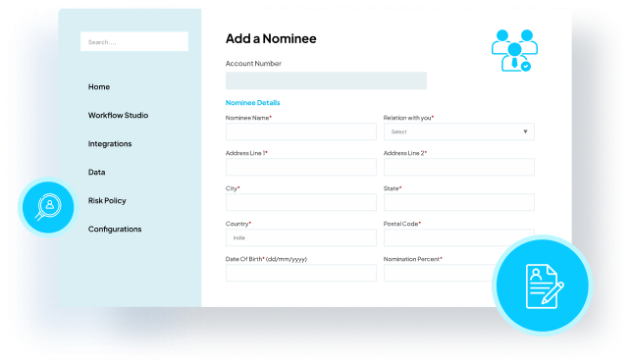
Task: Open Home in the sidebar
Action: 99,86
